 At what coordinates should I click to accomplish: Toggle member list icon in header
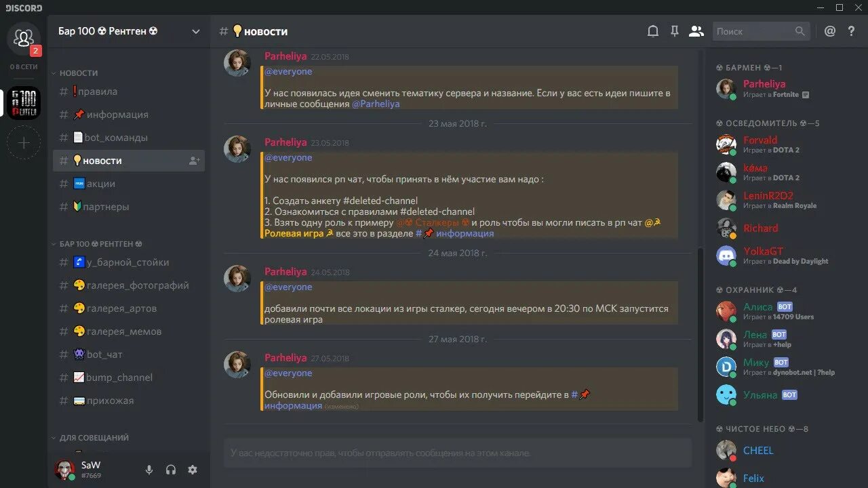click(x=696, y=31)
